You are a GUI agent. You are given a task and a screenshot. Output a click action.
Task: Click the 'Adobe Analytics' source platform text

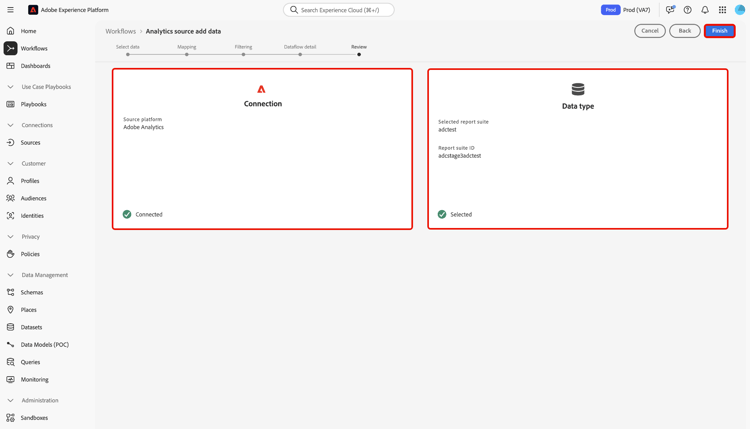(x=143, y=127)
